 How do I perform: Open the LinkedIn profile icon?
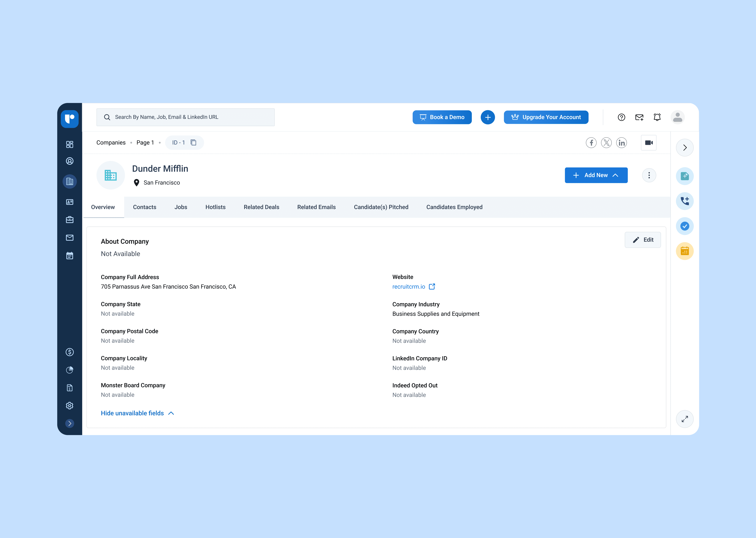pyautogui.click(x=621, y=143)
